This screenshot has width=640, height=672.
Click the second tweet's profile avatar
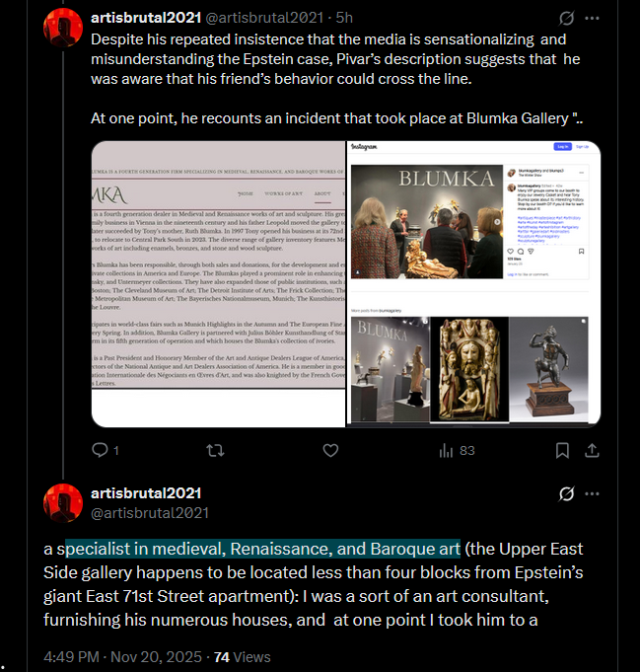(63, 503)
